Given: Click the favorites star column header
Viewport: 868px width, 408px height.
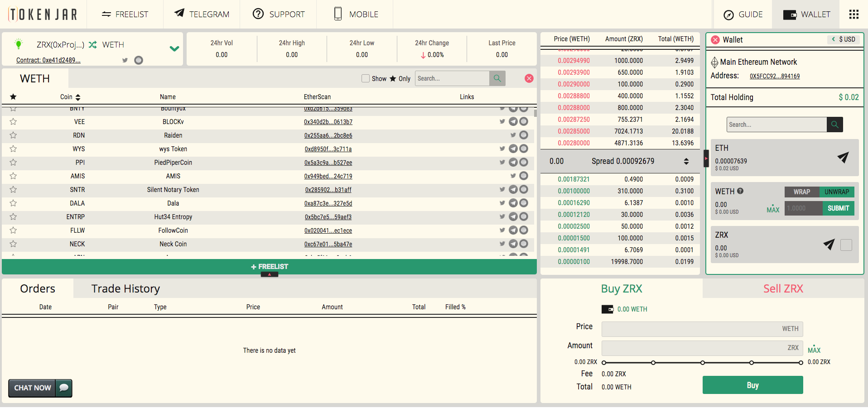Looking at the screenshot, I should tap(13, 97).
